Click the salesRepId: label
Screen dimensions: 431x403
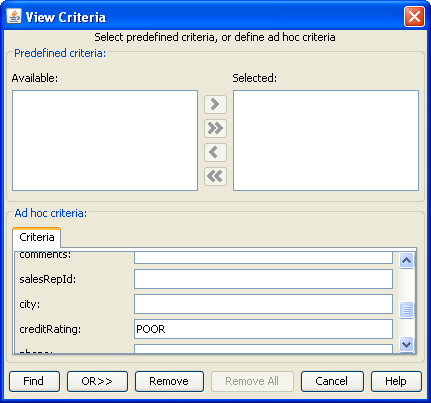pos(48,279)
